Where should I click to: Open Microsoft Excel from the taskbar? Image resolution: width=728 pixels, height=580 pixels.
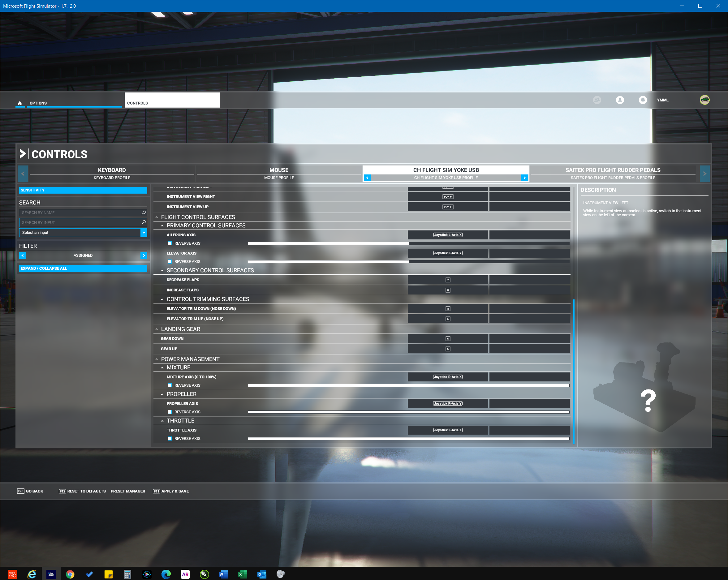click(243, 574)
